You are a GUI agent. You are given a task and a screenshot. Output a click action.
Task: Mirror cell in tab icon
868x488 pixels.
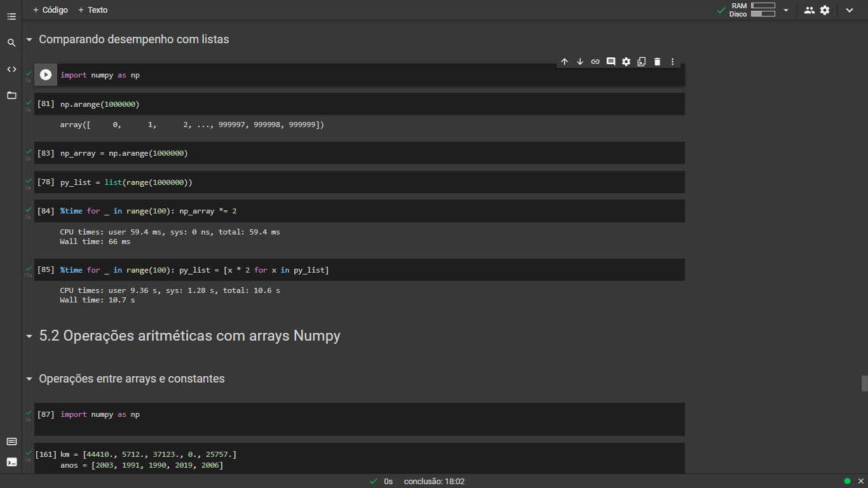[x=642, y=62]
